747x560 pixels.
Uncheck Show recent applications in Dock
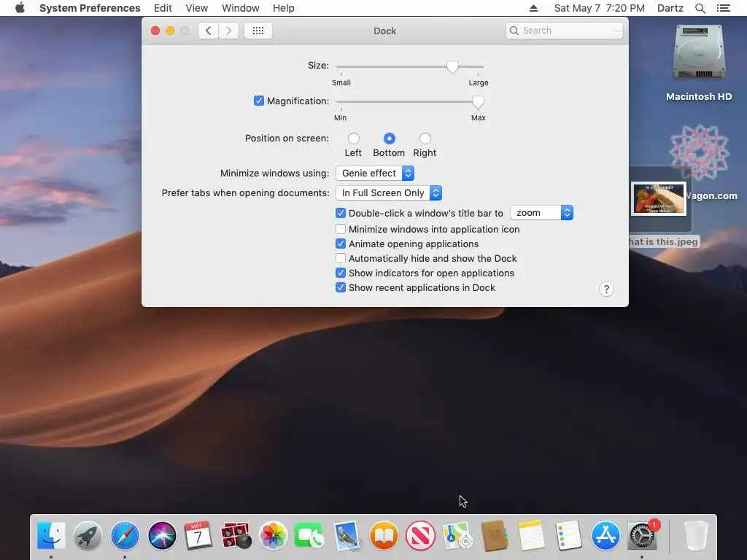click(341, 287)
